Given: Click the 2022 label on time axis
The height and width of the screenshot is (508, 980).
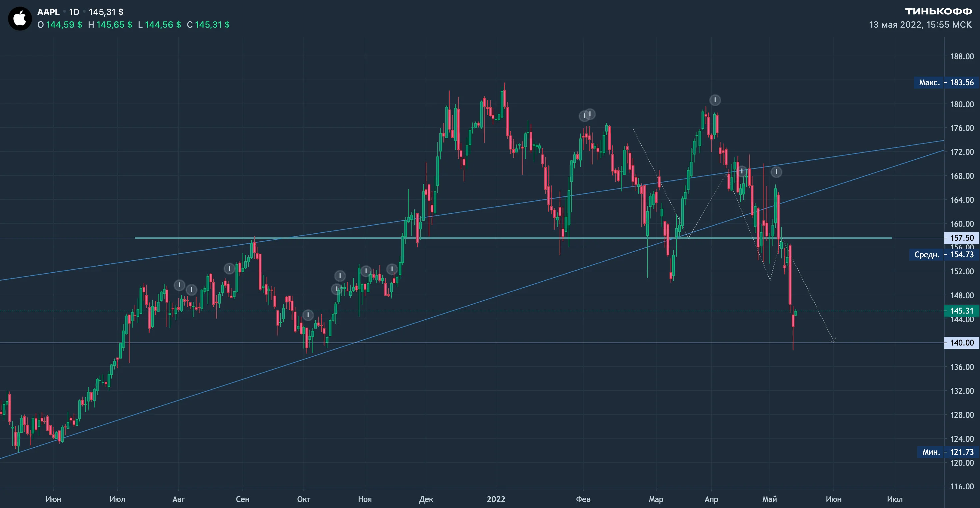Looking at the screenshot, I should point(496,499).
